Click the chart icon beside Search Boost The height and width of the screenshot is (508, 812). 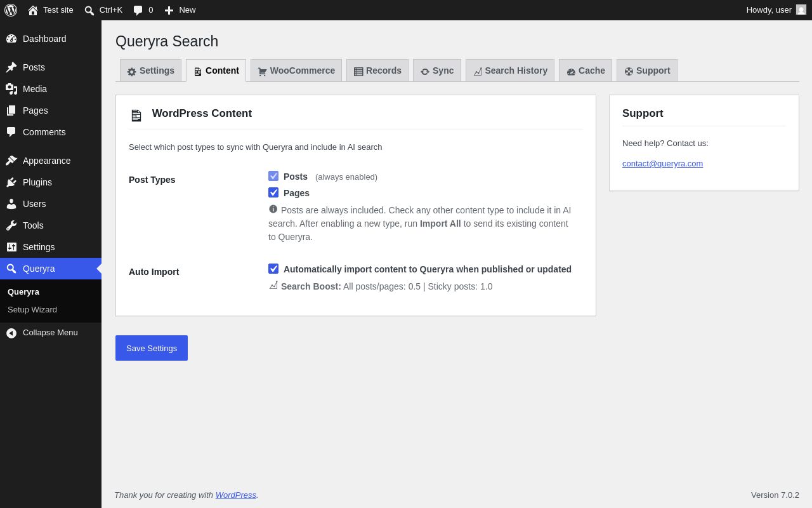(x=273, y=285)
